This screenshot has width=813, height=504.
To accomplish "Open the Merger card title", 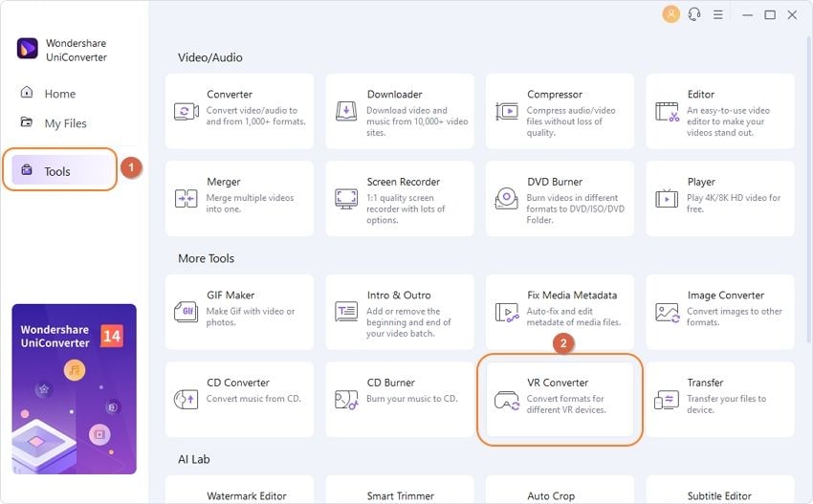I will pos(224,182).
